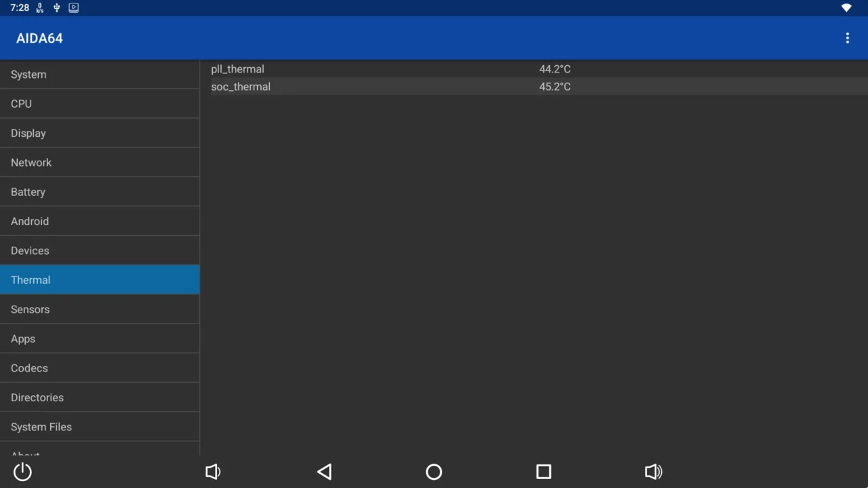
Task: Open the CPU category
Action: 100,104
